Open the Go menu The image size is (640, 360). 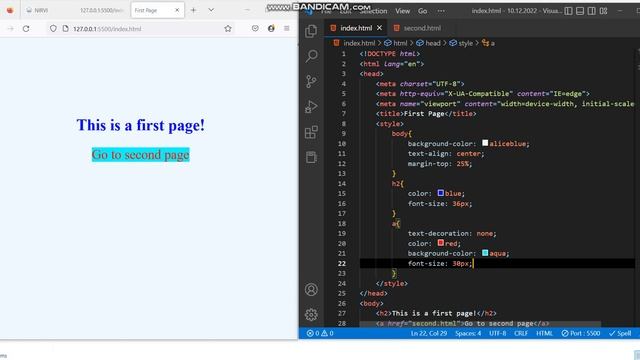[x=422, y=11]
